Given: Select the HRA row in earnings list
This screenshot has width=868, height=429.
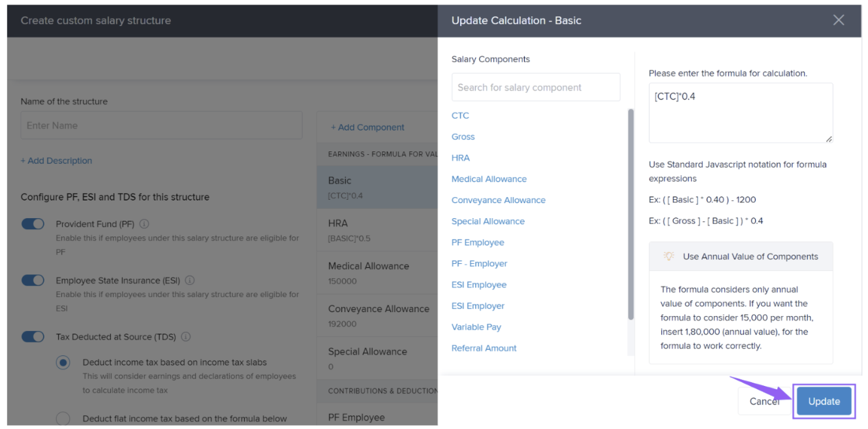Looking at the screenshot, I should coord(377,230).
